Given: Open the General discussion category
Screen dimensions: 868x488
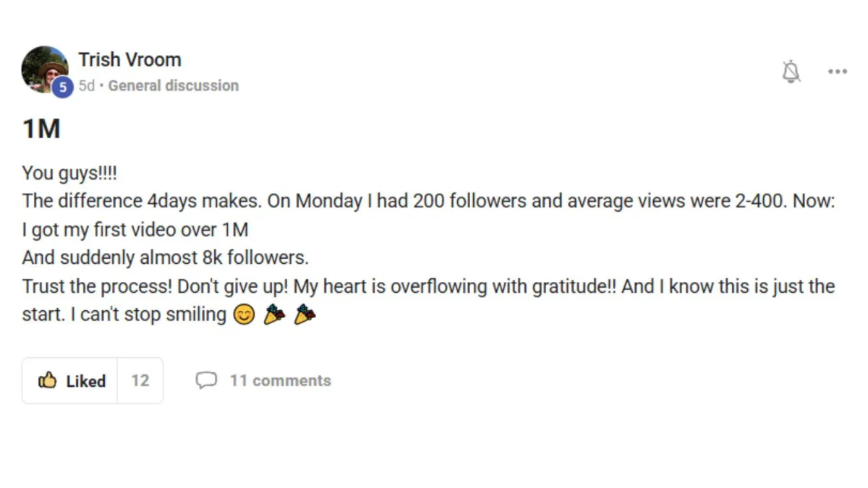Looking at the screenshot, I should coord(173,85).
